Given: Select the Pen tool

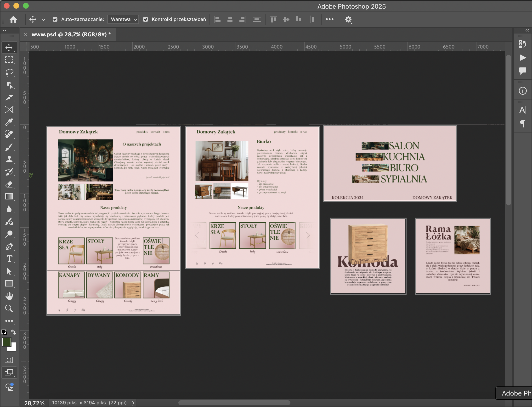Looking at the screenshot, I should (x=9, y=247).
